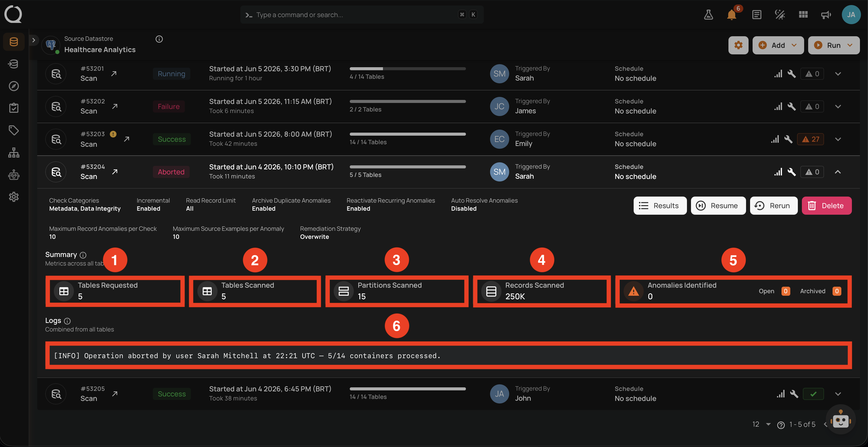Click the 27 anomalies badge on scan #53203

810,139
